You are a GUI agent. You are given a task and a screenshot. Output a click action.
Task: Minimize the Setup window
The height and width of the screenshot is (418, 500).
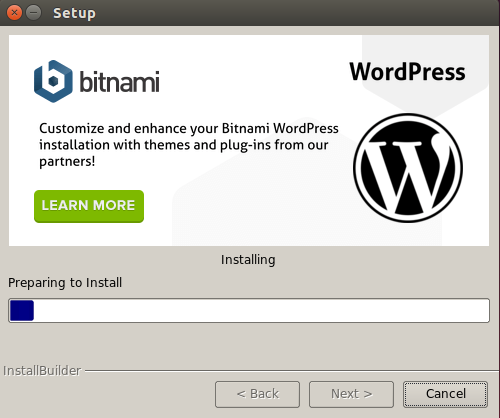(x=34, y=13)
